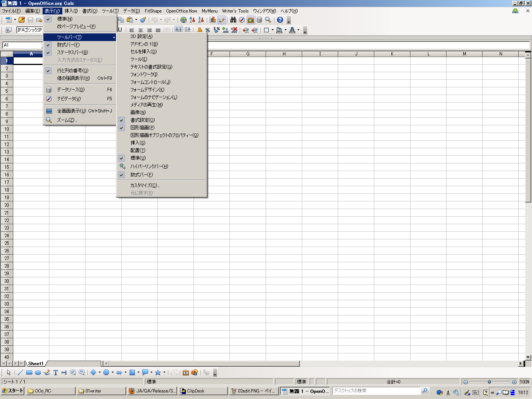Toggle ステータスバー(B) checkmark

pos(80,52)
